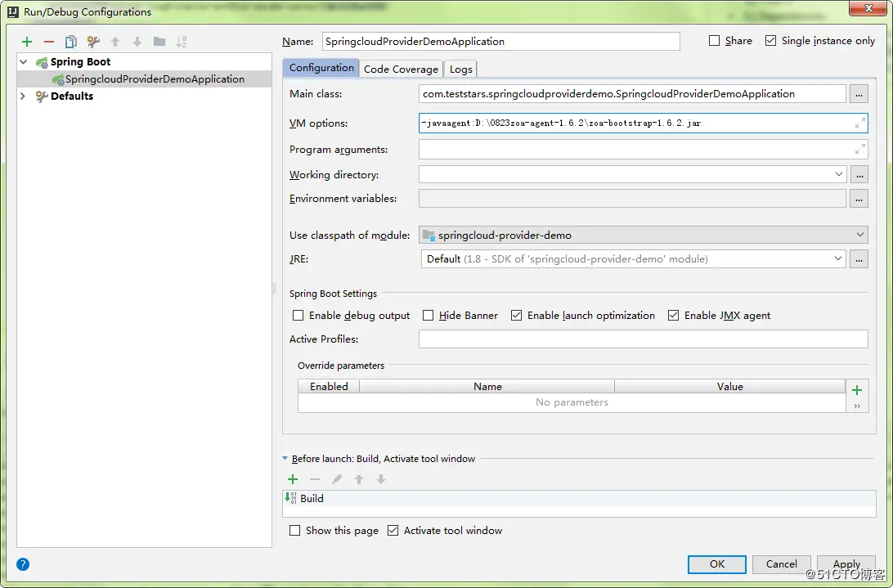Viewport: 893px width, 588px height.
Task: Click the Apply button
Action: (x=846, y=564)
